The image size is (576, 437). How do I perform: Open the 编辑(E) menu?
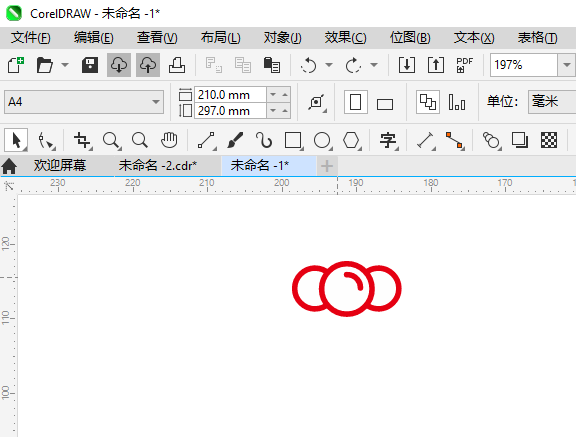94,38
